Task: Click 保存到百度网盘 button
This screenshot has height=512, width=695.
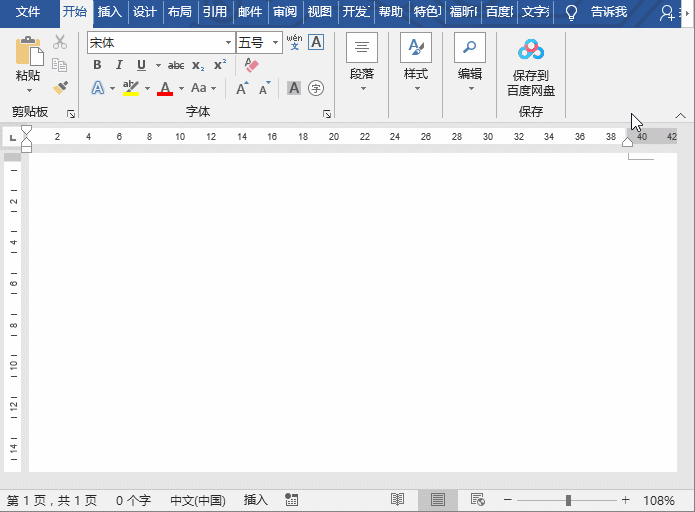Action: [x=531, y=67]
